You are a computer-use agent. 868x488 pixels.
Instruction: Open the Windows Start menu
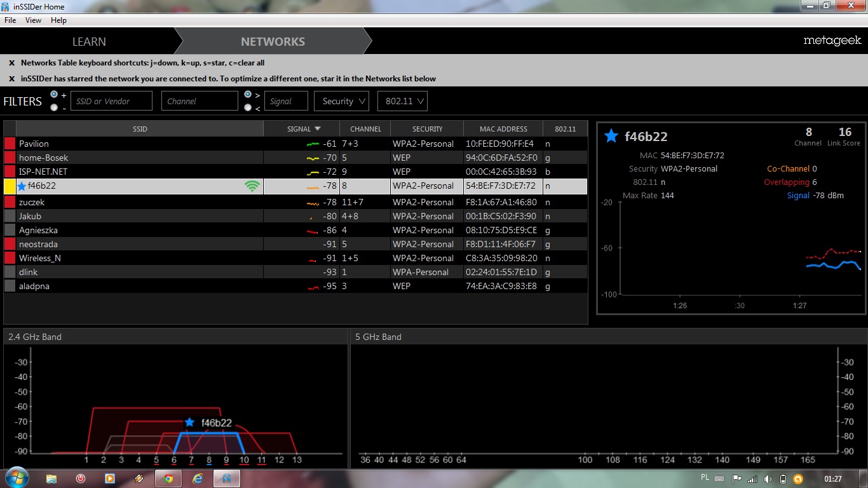point(16,478)
